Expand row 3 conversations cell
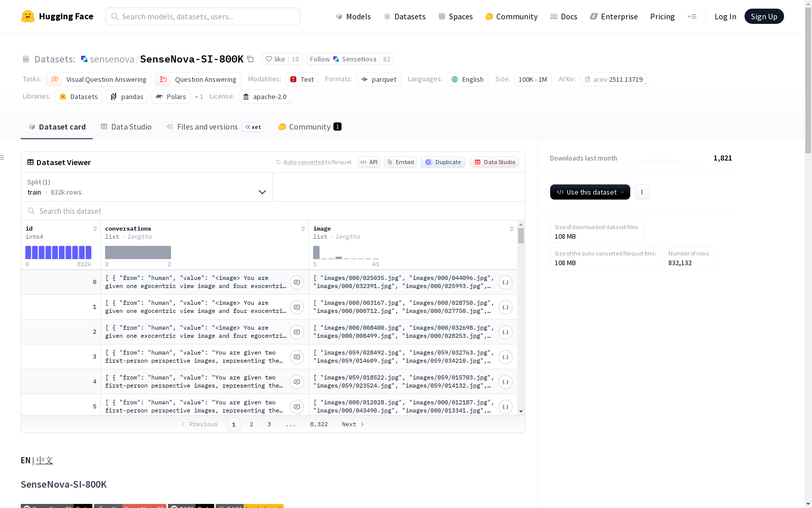812x508 pixels. [x=297, y=357]
